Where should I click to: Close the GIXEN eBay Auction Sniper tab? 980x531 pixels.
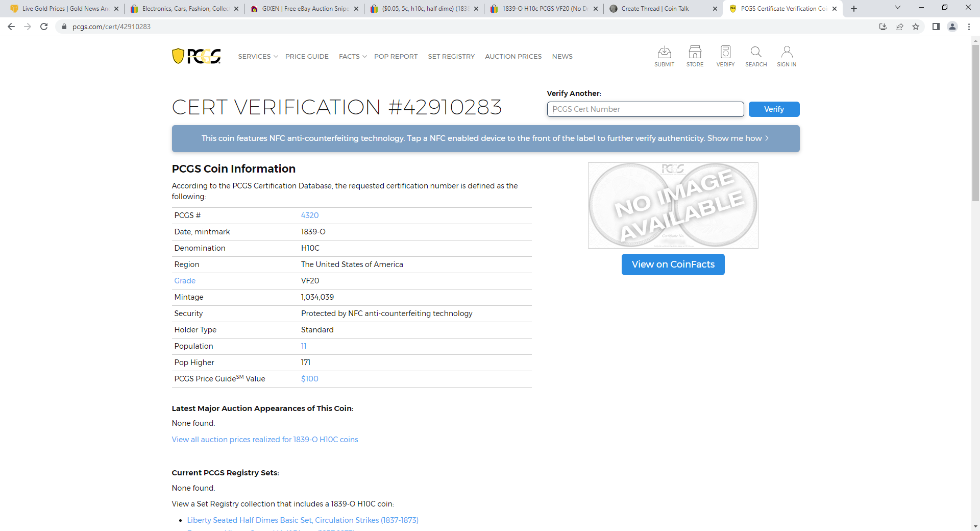pyautogui.click(x=356, y=9)
